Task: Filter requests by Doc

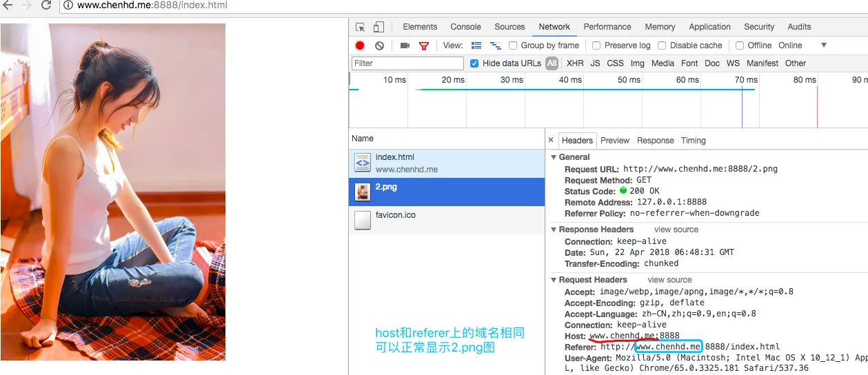Action: [712, 63]
